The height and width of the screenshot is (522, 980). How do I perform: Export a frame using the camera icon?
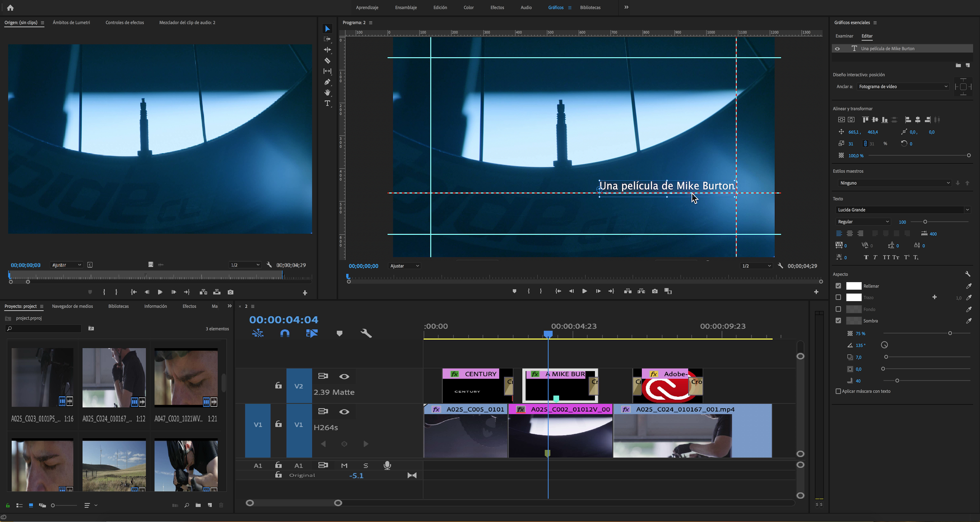[x=655, y=291]
